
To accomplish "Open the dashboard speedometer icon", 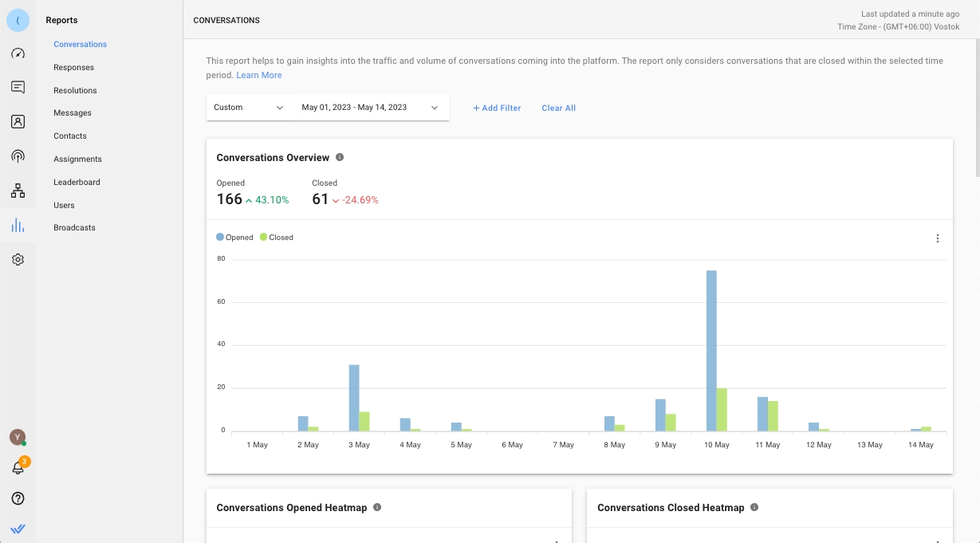I will tap(18, 53).
